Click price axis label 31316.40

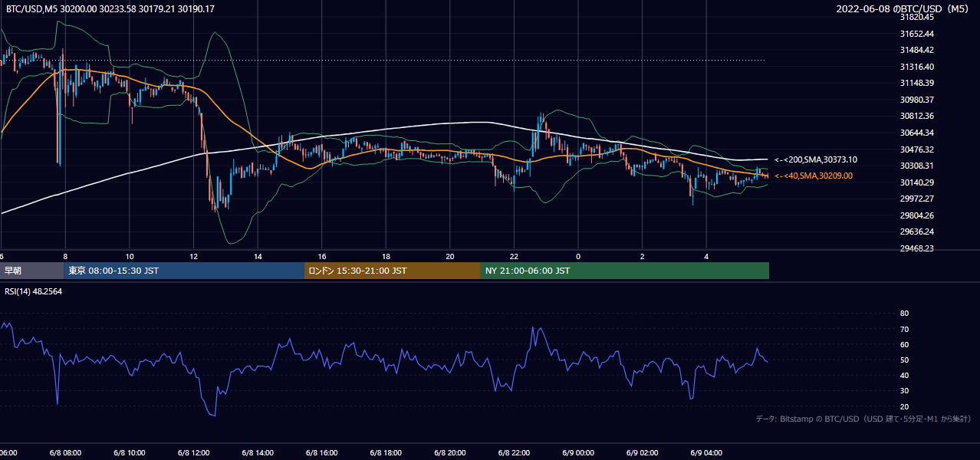(x=916, y=67)
